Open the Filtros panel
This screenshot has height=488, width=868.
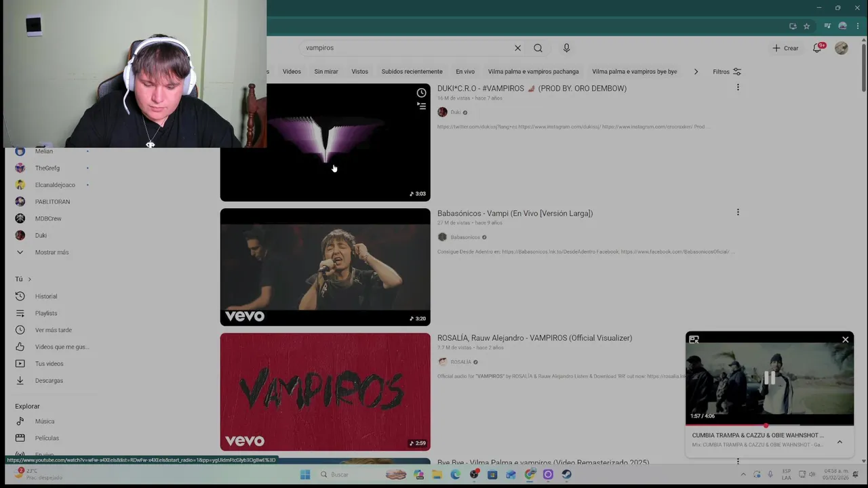(727, 72)
